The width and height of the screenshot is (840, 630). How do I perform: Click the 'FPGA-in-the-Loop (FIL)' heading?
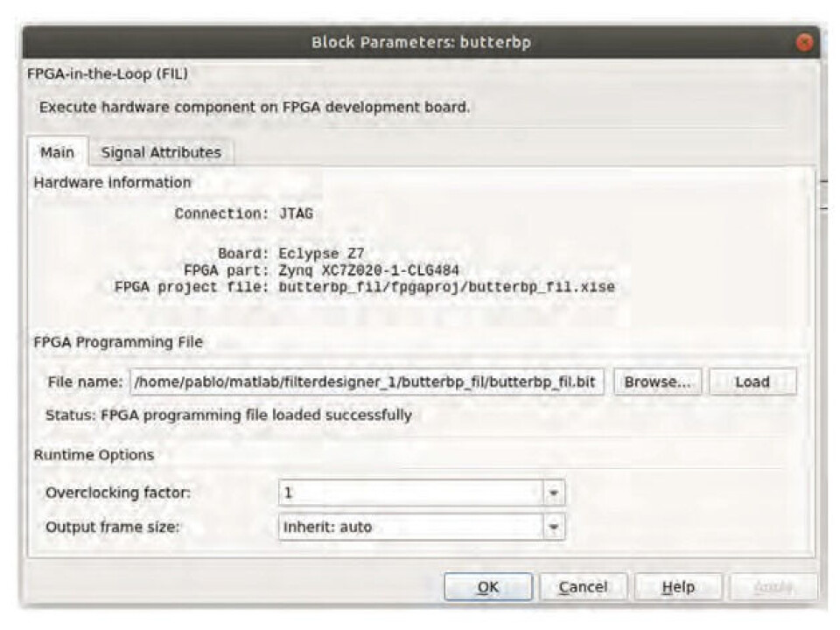tap(108, 73)
